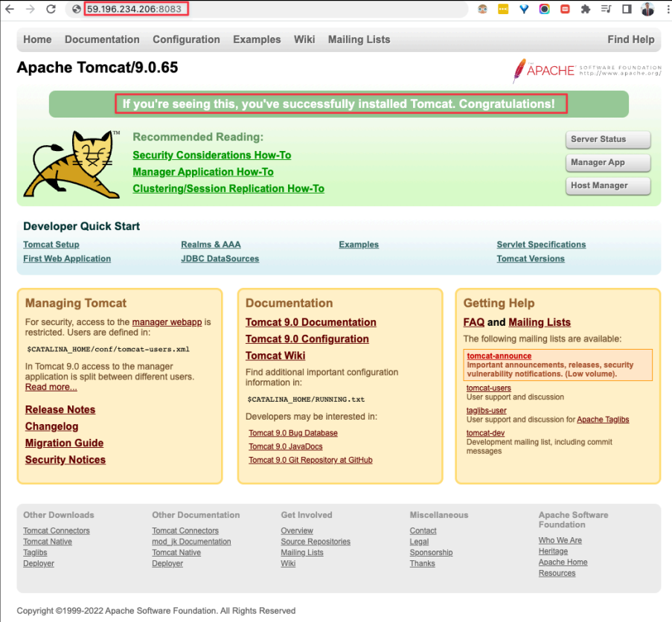Open the user profile avatar
The height and width of the screenshot is (622, 672).
tap(647, 9)
